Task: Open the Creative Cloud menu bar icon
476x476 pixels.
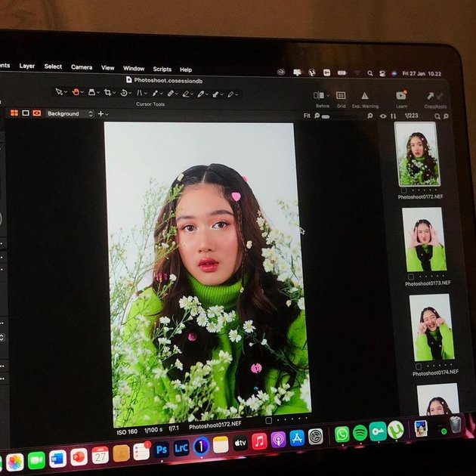Action: pos(281,72)
